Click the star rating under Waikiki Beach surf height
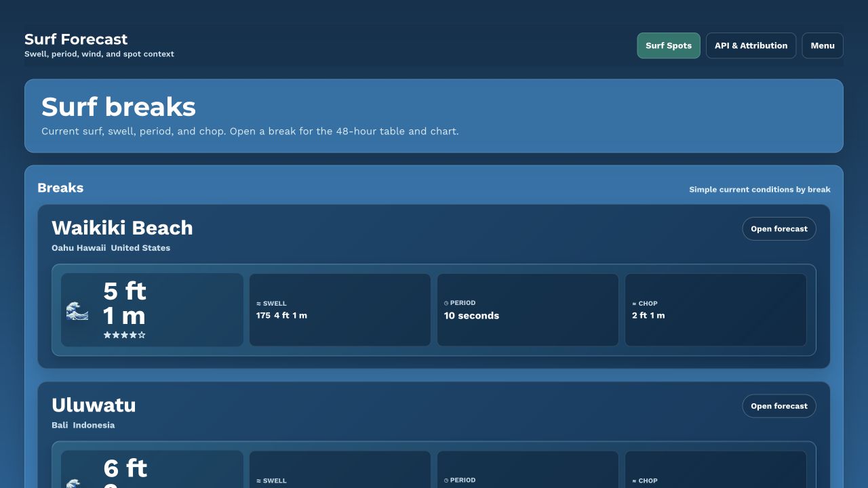 click(x=124, y=335)
